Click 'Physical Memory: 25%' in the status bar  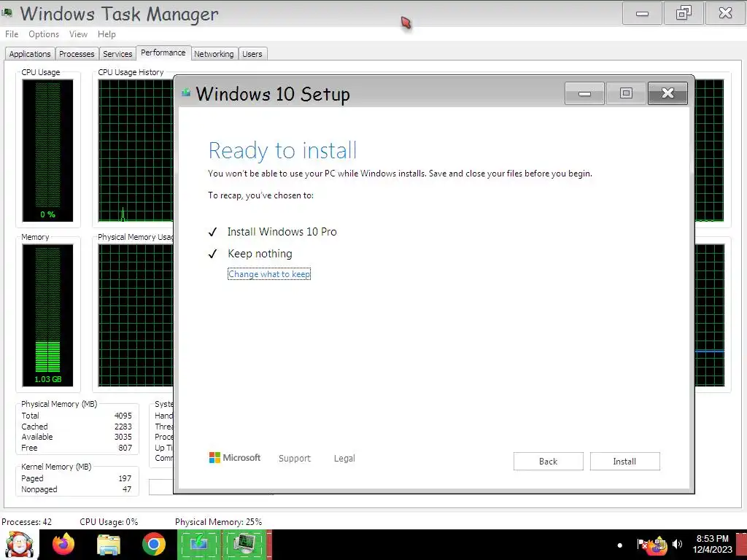[x=218, y=522]
